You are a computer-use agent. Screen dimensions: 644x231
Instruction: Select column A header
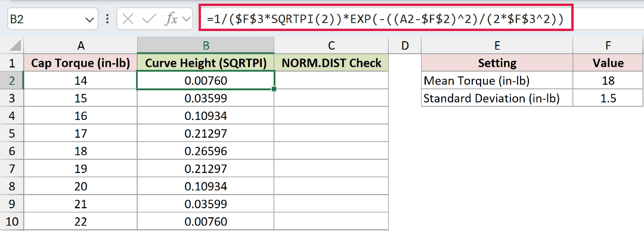coord(81,45)
